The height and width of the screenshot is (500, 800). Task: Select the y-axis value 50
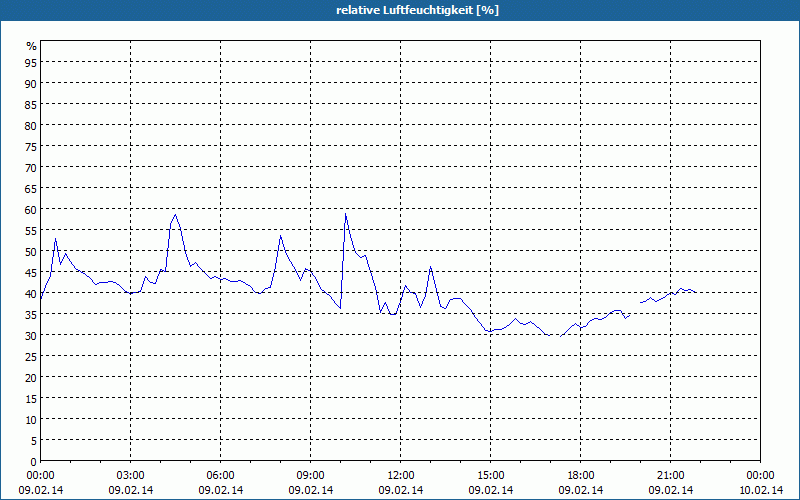(x=31, y=252)
